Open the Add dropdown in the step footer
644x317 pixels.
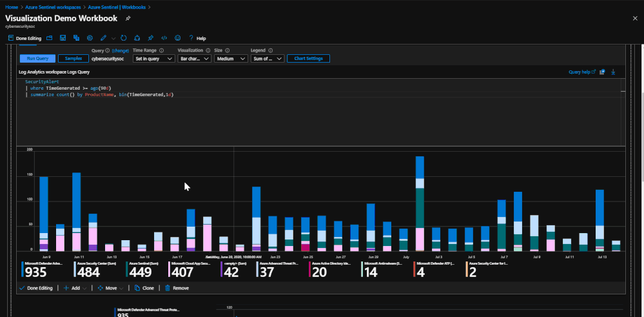point(75,288)
